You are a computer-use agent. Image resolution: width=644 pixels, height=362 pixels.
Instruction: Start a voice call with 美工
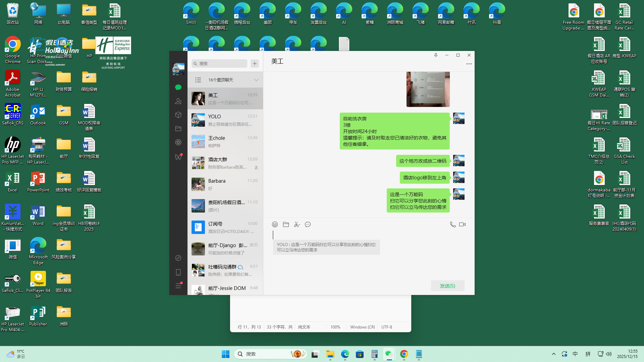point(452,225)
